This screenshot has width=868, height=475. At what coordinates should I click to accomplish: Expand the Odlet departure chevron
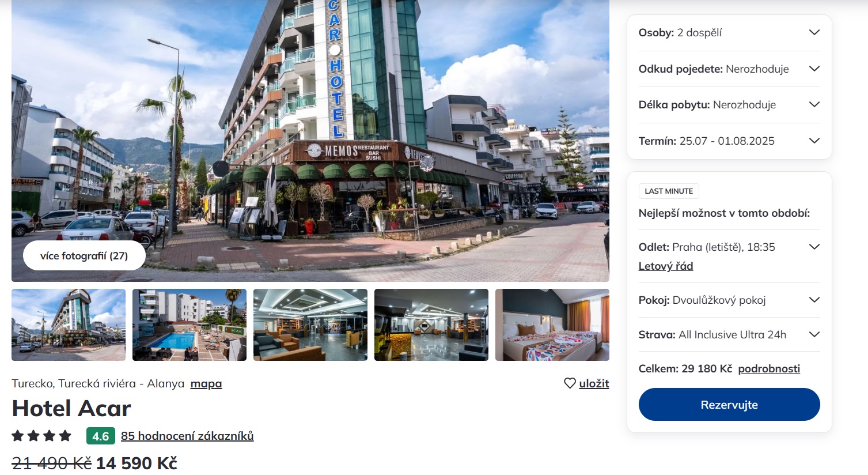pos(814,247)
